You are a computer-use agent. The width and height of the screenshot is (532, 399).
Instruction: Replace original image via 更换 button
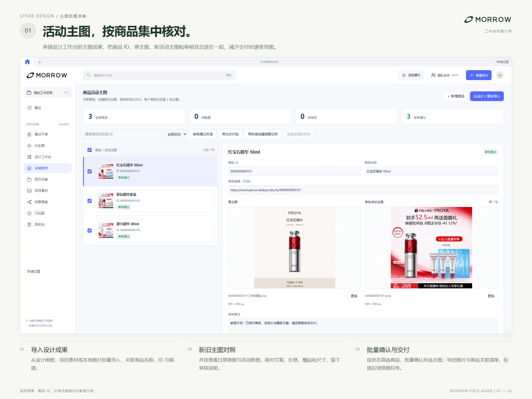coord(354,296)
